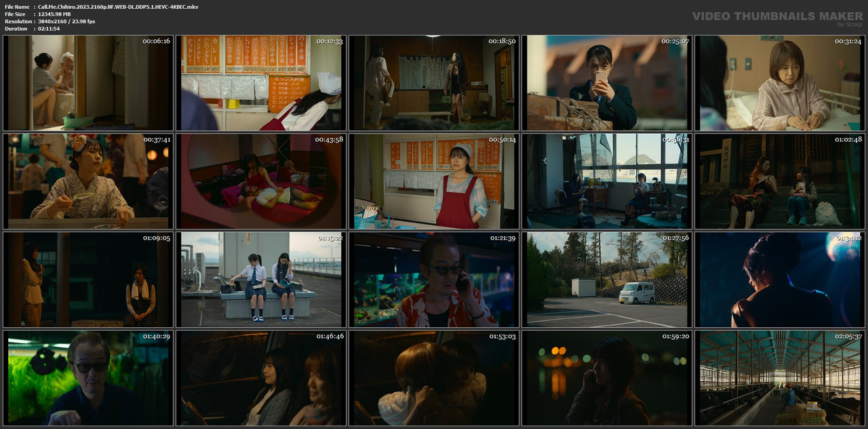Select the thumbnail at 01:59:20
The height and width of the screenshot is (429, 868).
tap(607, 378)
